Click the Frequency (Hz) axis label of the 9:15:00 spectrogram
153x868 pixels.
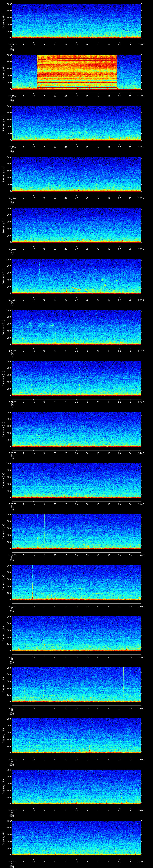(3, 72)
